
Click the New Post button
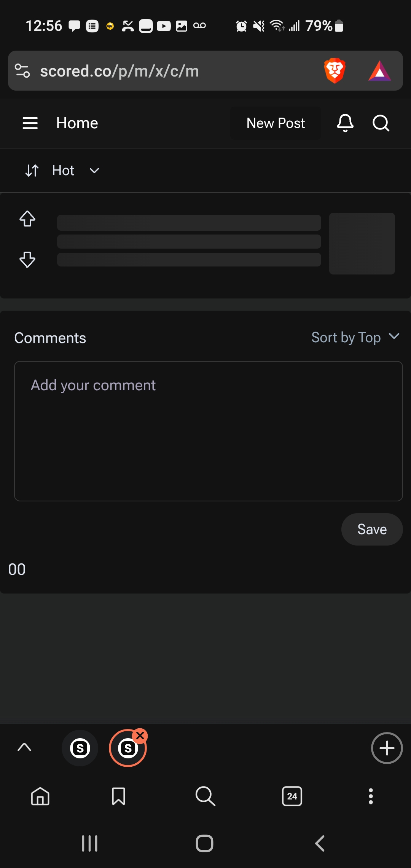(276, 123)
